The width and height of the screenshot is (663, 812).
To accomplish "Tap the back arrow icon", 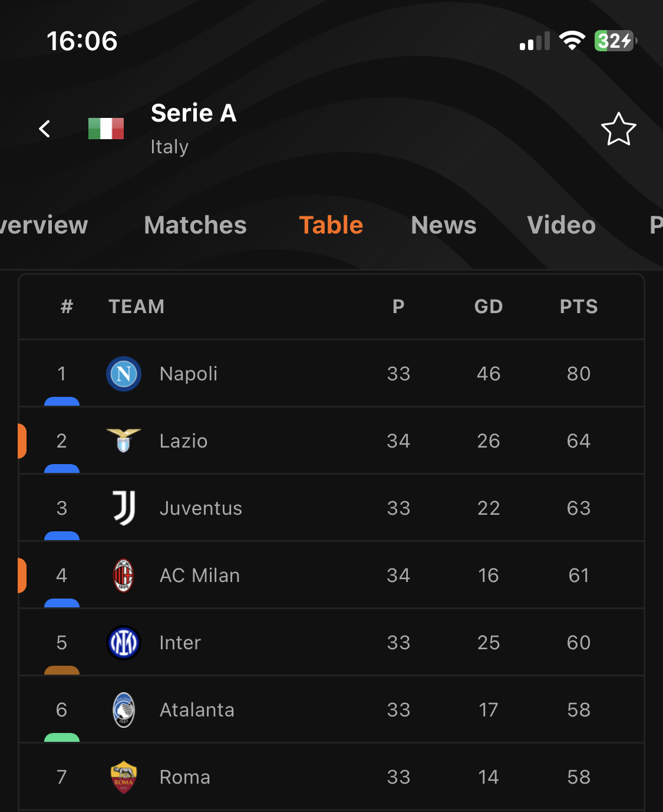I will click(x=45, y=129).
